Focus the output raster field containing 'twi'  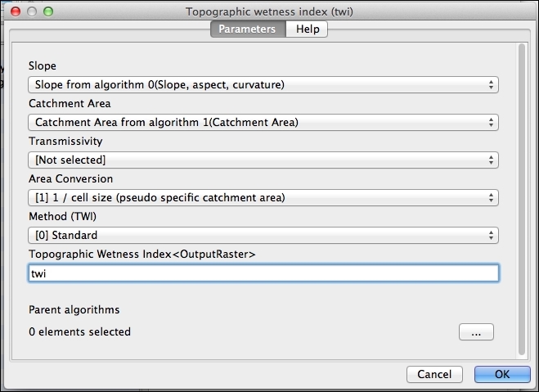tap(263, 273)
